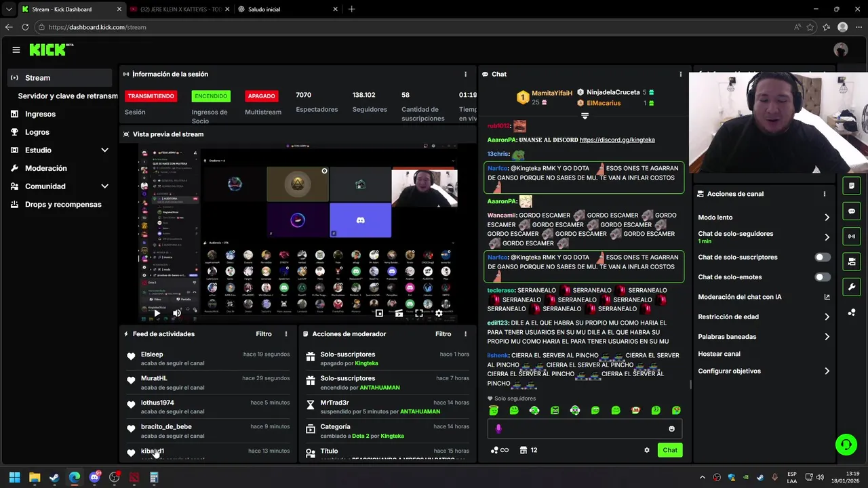Click the green Chat send button
The height and width of the screenshot is (488, 868).
coord(670,450)
